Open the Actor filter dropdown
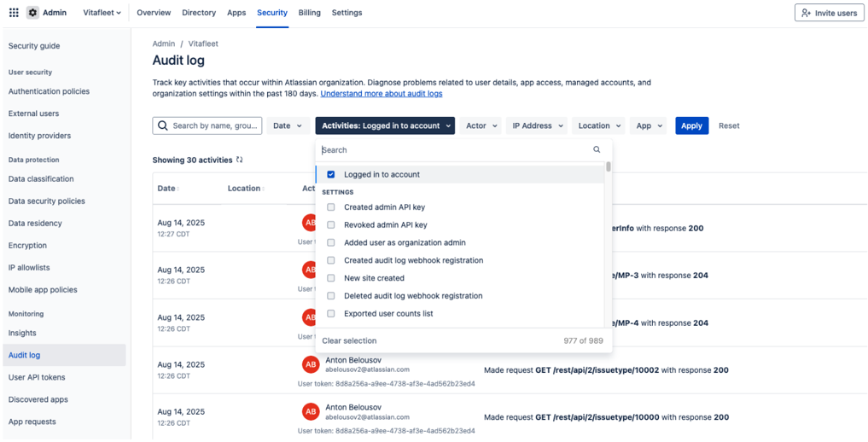The image size is (868, 442). (x=481, y=125)
